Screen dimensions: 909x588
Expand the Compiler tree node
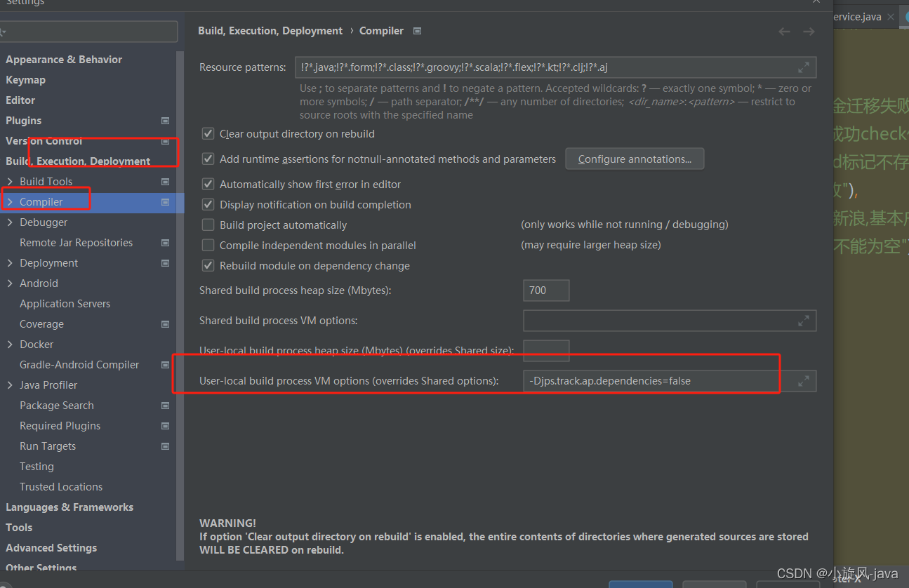click(10, 202)
